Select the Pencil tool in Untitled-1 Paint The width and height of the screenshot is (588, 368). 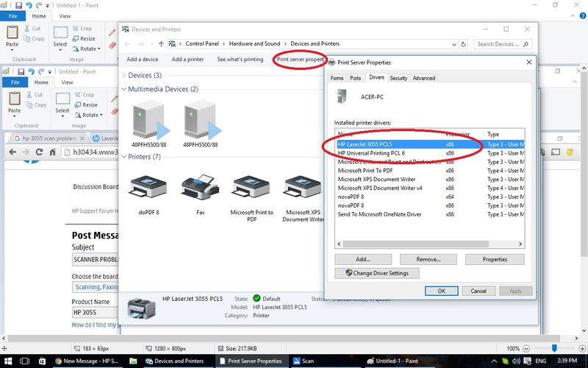point(112,32)
